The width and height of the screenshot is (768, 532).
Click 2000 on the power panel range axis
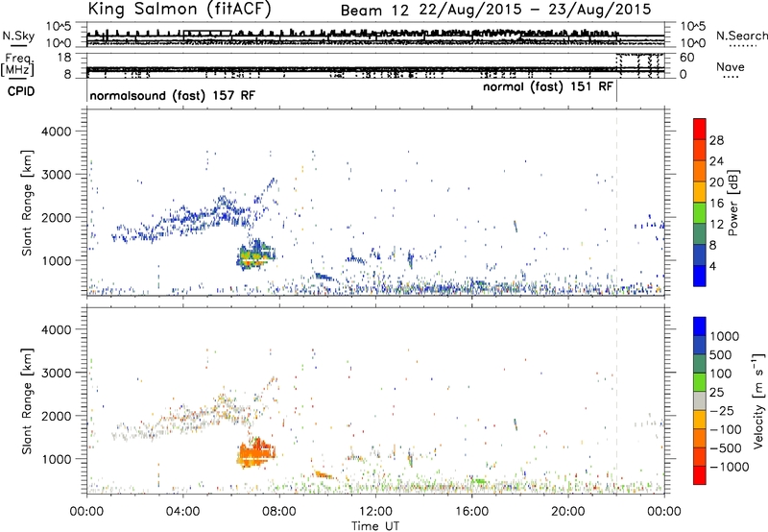tap(56, 217)
